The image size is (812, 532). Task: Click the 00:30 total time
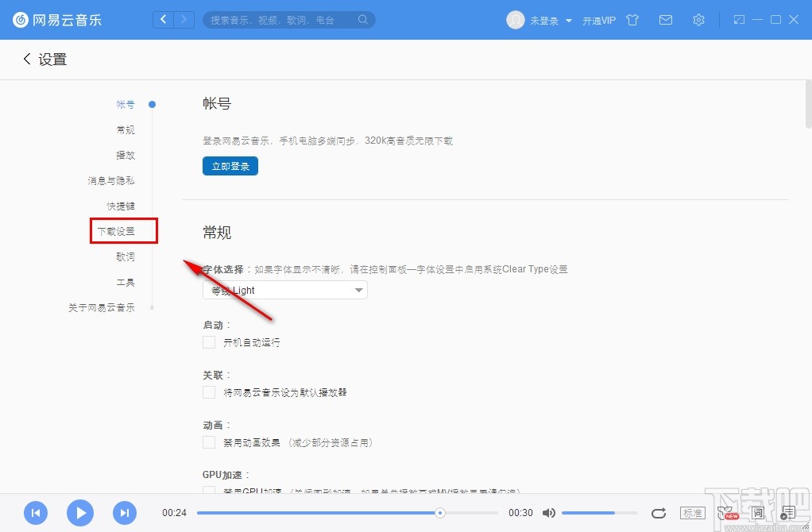click(520, 513)
